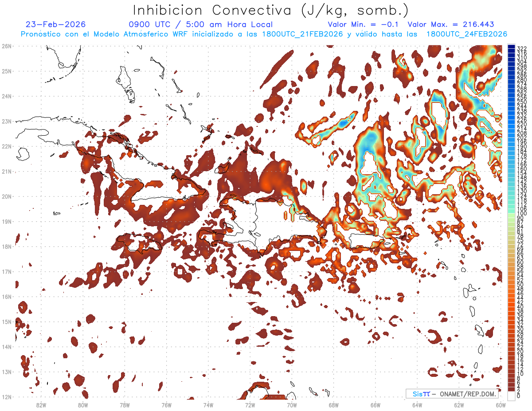Screen dimensions: 532x411
Task: Click the 60W longitude label
Action: click(501, 405)
